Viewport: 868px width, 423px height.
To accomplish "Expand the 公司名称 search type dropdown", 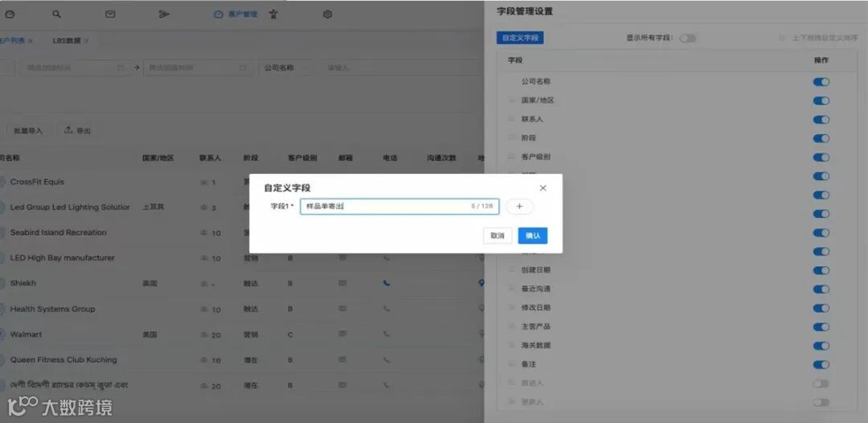I will click(287, 68).
